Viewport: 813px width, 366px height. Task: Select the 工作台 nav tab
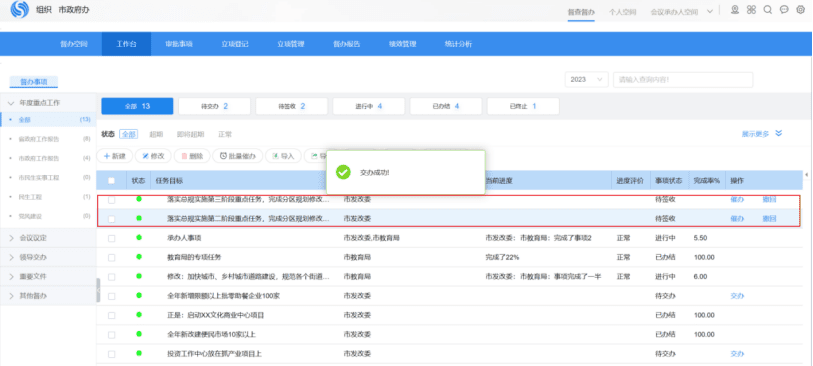pos(127,44)
